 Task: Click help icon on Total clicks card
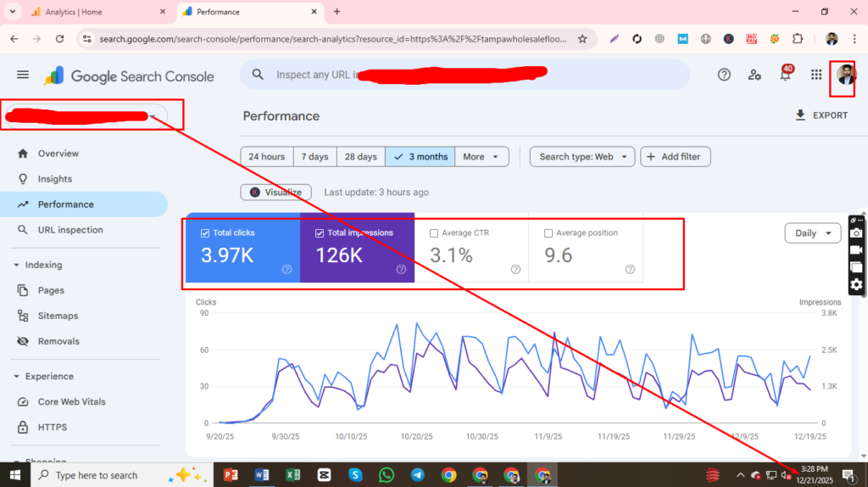click(x=287, y=269)
